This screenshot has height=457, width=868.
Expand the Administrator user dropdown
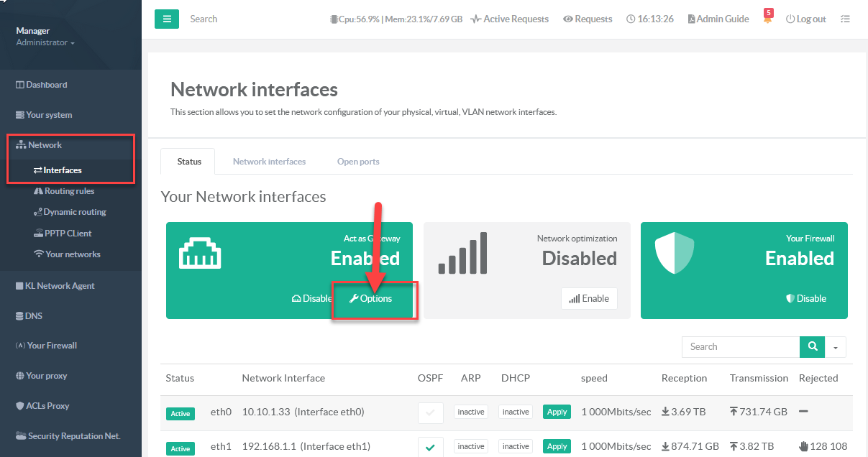tap(45, 43)
